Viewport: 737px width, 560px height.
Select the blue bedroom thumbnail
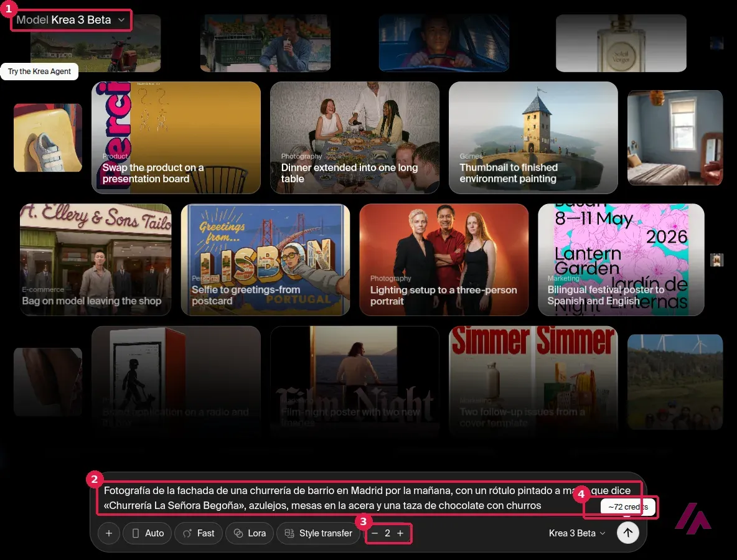(675, 138)
